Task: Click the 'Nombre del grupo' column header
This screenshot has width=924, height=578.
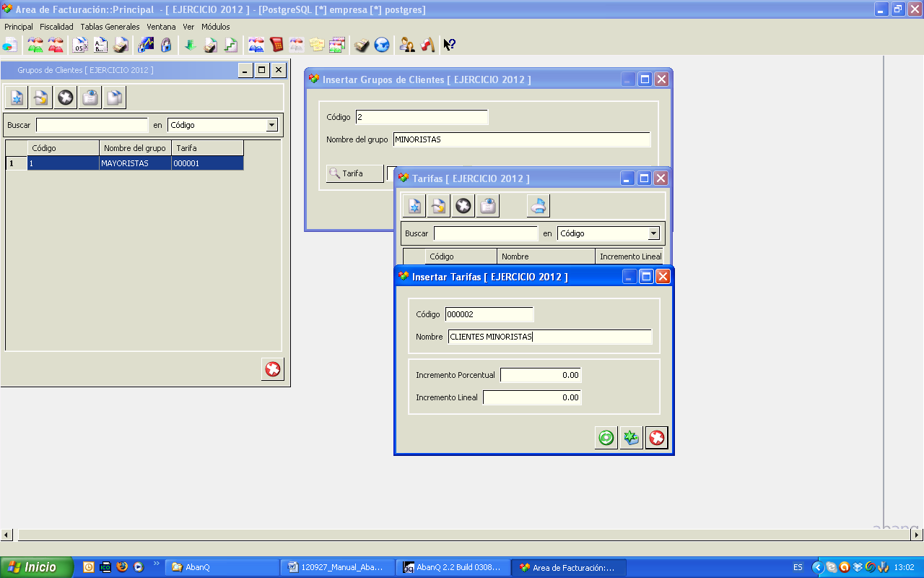Action: point(136,148)
